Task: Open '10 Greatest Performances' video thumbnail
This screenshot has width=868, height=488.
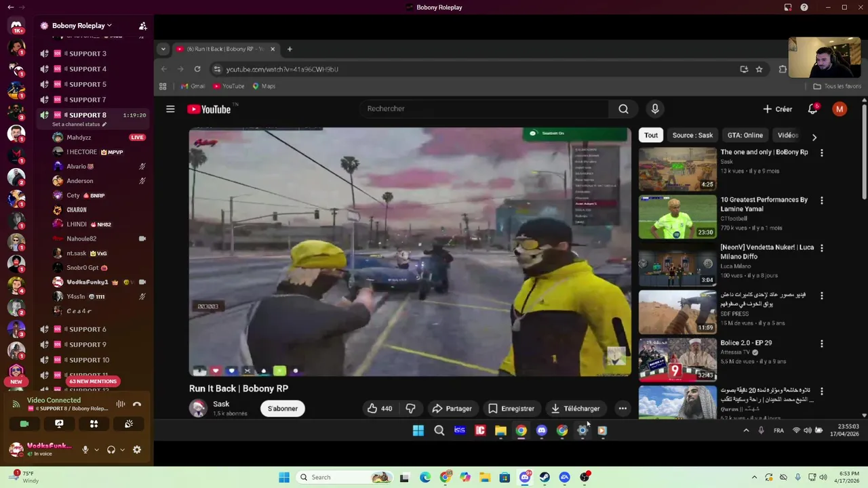Action: pos(677,217)
